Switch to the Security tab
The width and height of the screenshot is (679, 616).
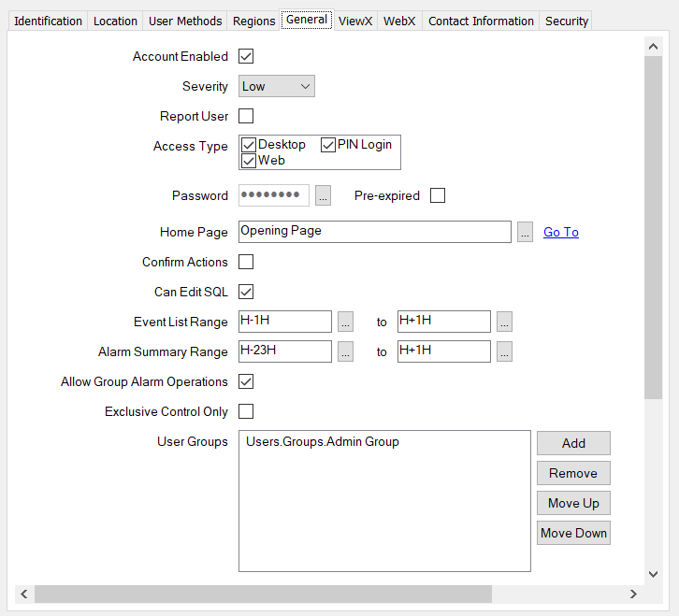[566, 21]
